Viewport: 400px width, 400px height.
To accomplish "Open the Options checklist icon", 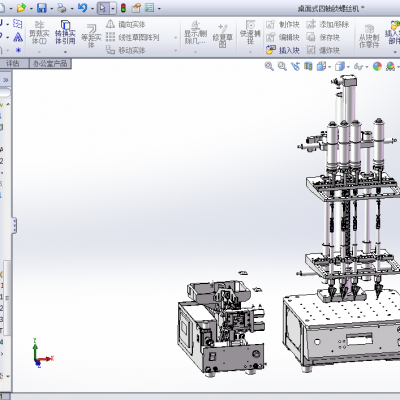I will click(149, 8).
